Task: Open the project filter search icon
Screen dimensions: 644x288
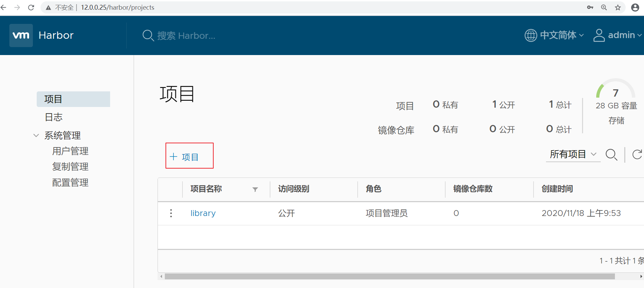Action: [611, 154]
